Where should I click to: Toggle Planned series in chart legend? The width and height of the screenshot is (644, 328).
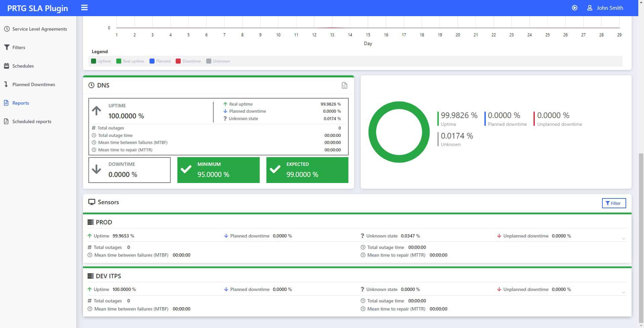(160, 61)
